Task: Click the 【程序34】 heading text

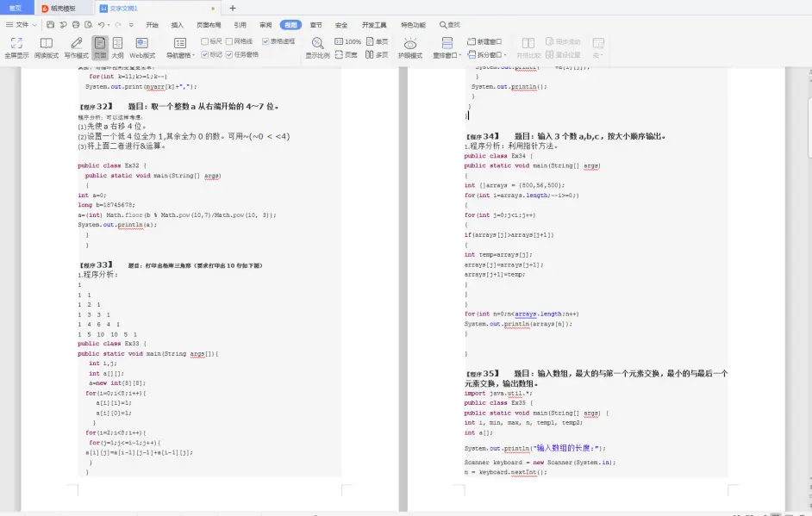Action: point(482,136)
